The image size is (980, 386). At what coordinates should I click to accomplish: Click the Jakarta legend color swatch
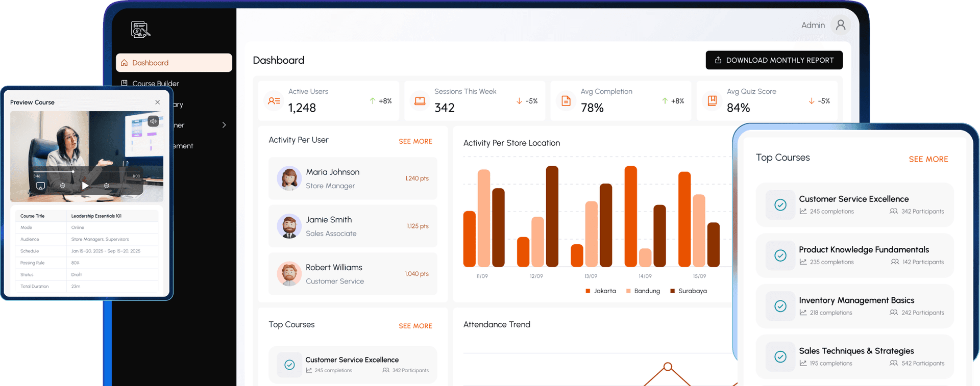[588, 291]
